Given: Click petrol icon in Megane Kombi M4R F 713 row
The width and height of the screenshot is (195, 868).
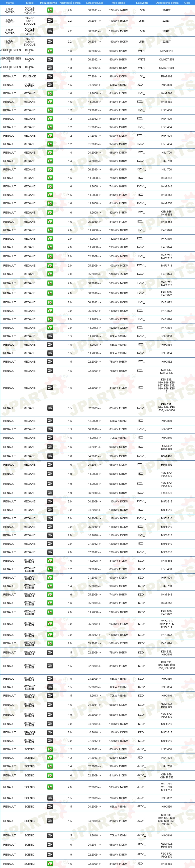Looking at the screenshot, I should 50,624.
